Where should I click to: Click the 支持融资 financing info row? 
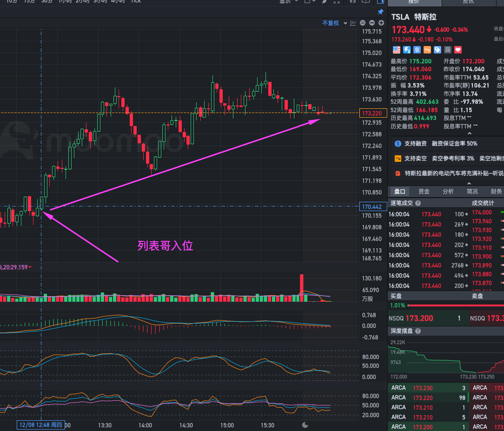(x=447, y=144)
